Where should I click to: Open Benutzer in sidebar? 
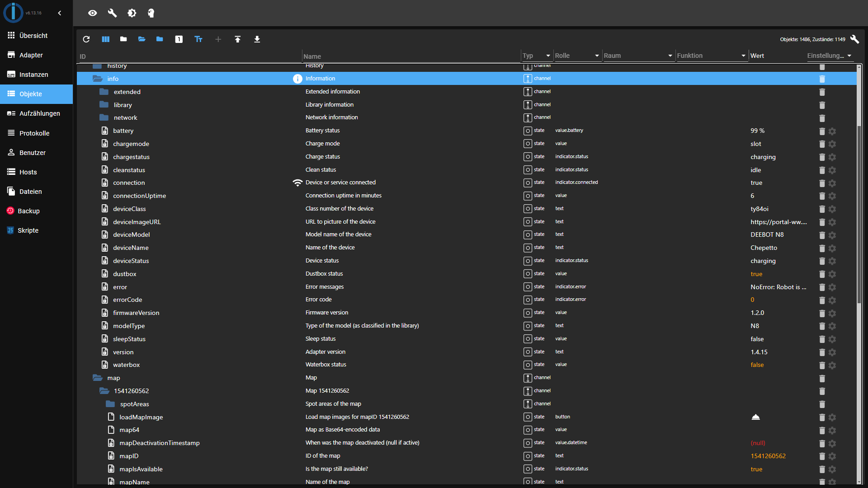(x=36, y=153)
